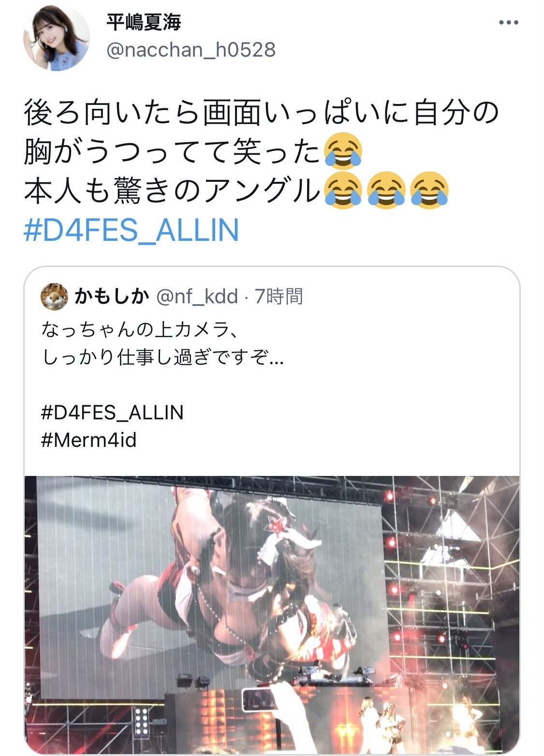
Task: Click the line 本人も驚きのアングル
Action: click(172, 190)
